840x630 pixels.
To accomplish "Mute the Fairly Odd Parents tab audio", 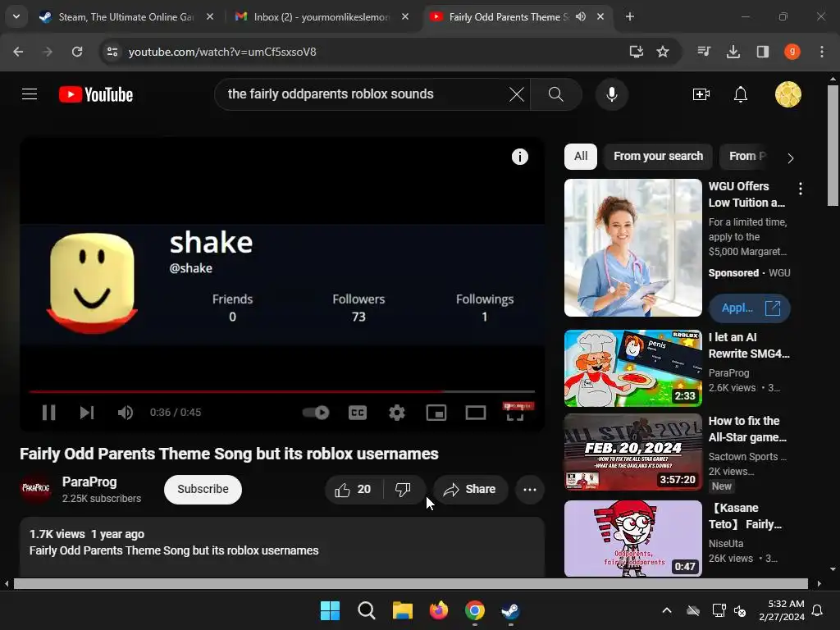I will [x=581, y=17].
